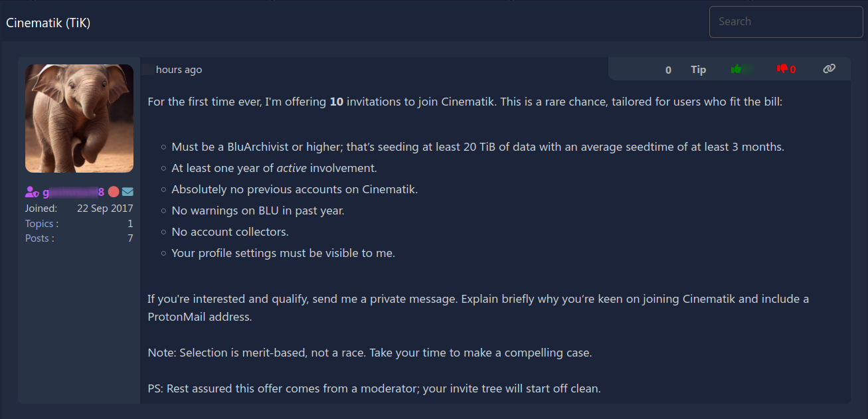Viewport: 868px width, 419px height.
Task: Click the topics count number 1
Action: point(130,224)
